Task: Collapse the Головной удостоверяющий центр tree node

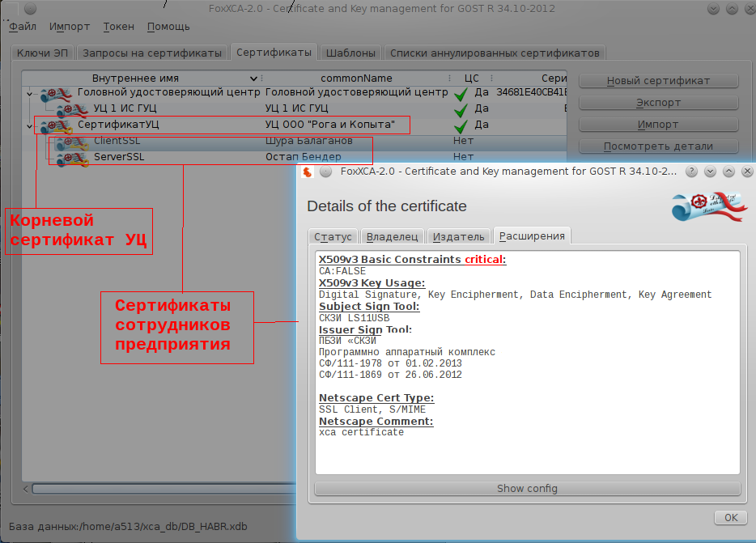Action: point(29,94)
